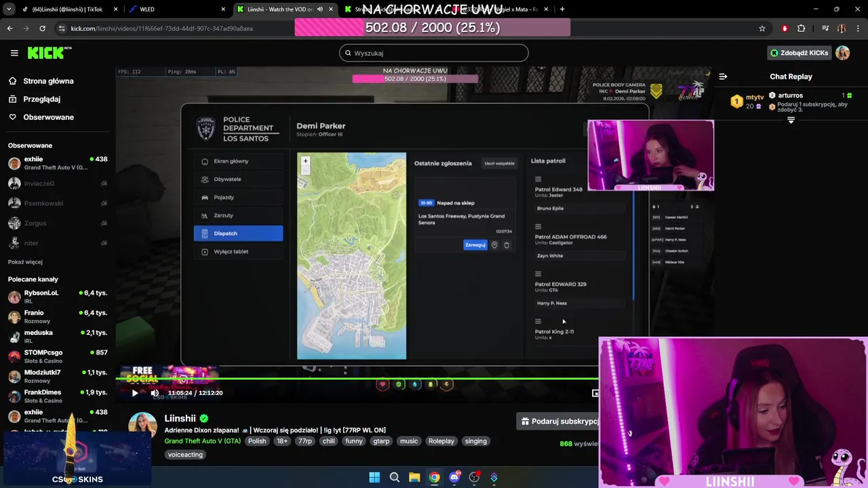Open the user profile avatar menu
The width and height of the screenshot is (868, 488).
point(842,53)
